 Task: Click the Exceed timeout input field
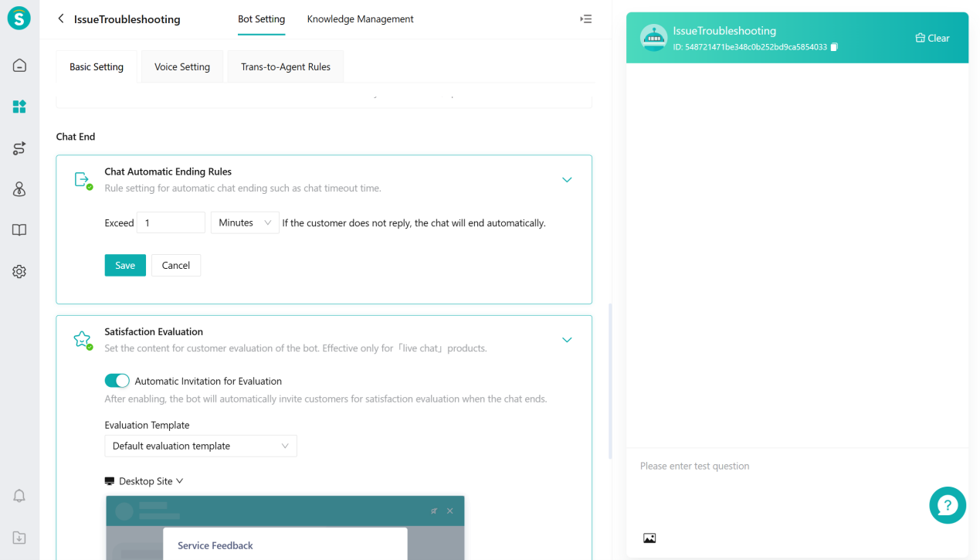click(x=171, y=222)
